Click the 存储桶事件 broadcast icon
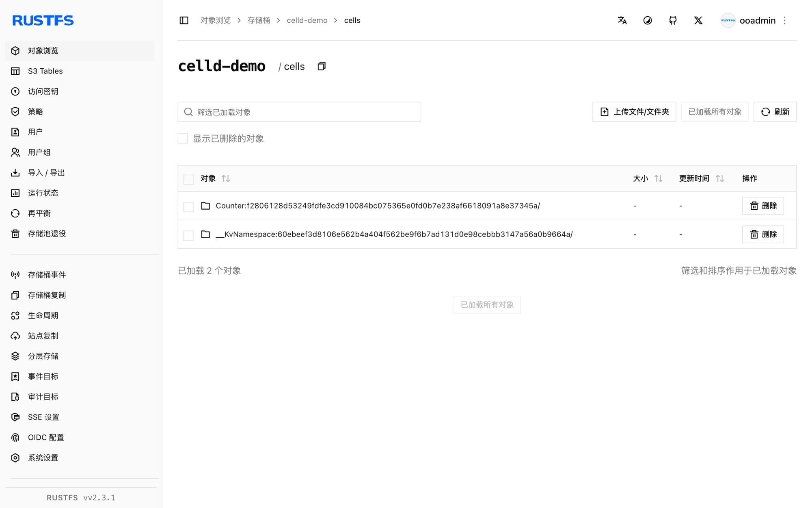Image resolution: width=812 pixels, height=508 pixels. tap(15, 275)
